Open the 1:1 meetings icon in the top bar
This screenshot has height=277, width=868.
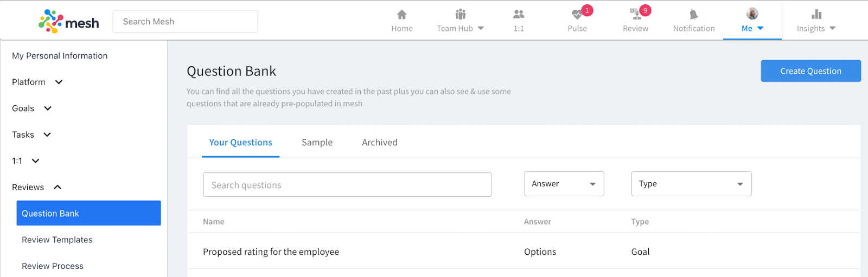click(519, 15)
